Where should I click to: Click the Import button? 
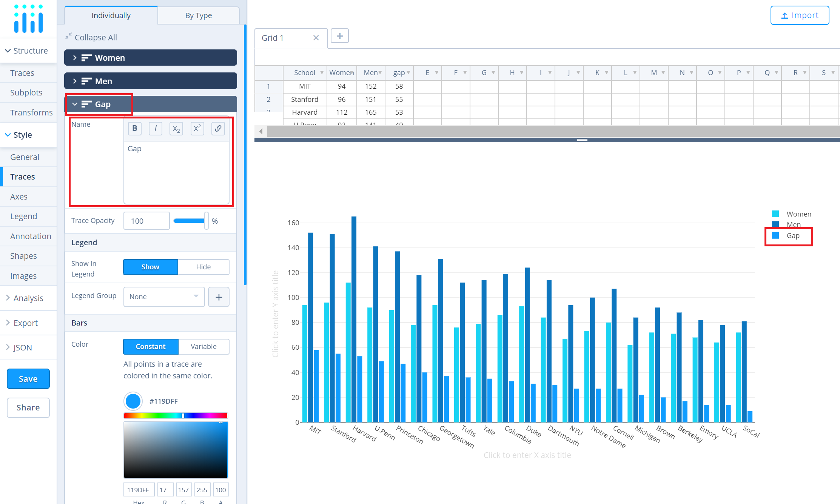(x=800, y=15)
